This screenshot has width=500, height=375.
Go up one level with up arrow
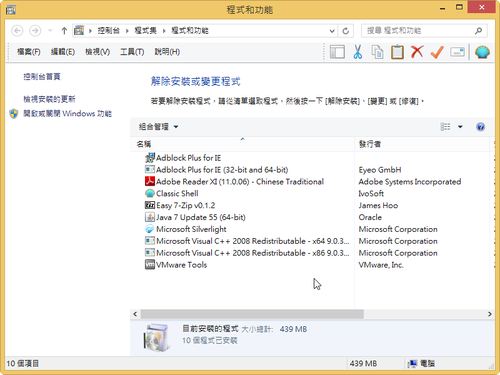pyautogui.click(x=64, y=31)
